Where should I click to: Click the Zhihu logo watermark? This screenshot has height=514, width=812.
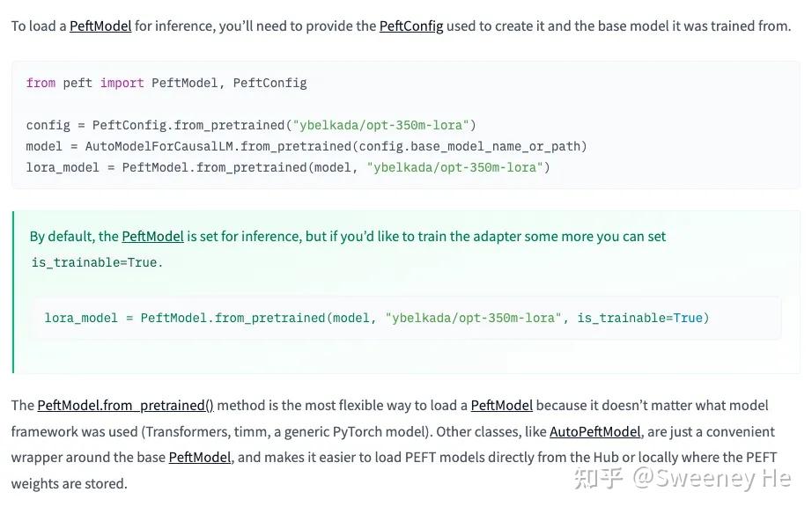coord(599,478)
